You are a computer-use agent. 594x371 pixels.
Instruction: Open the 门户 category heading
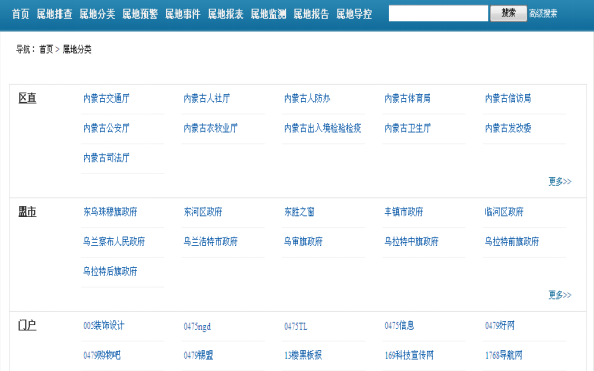click(27, 325)
